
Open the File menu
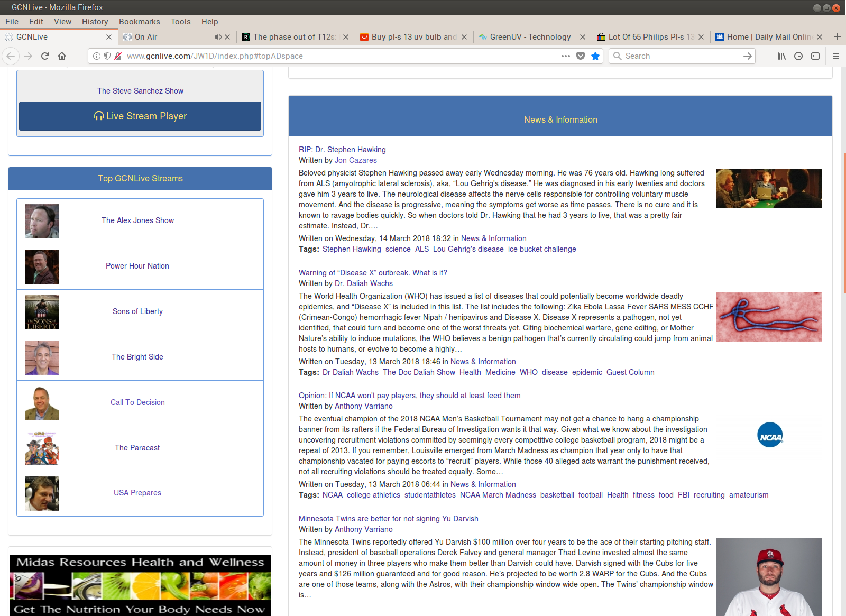[x=12, y=22]
